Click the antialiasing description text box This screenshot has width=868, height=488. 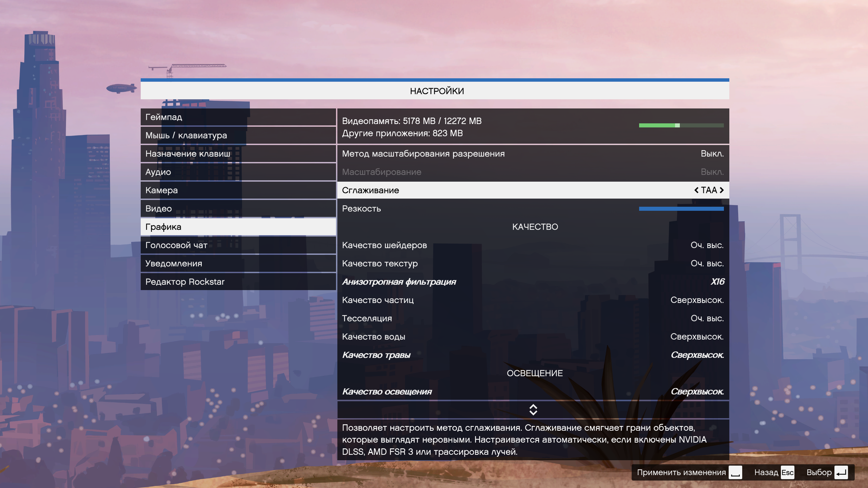(x=533, y=440)
